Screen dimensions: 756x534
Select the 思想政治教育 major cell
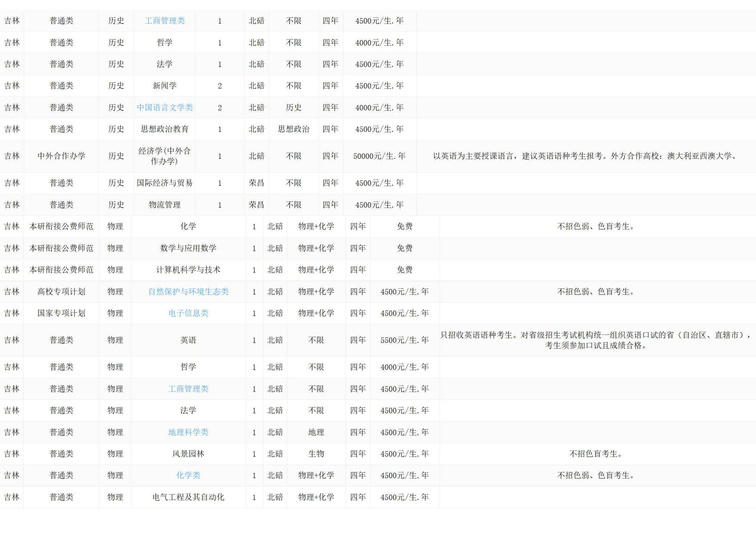coord(165,129)
